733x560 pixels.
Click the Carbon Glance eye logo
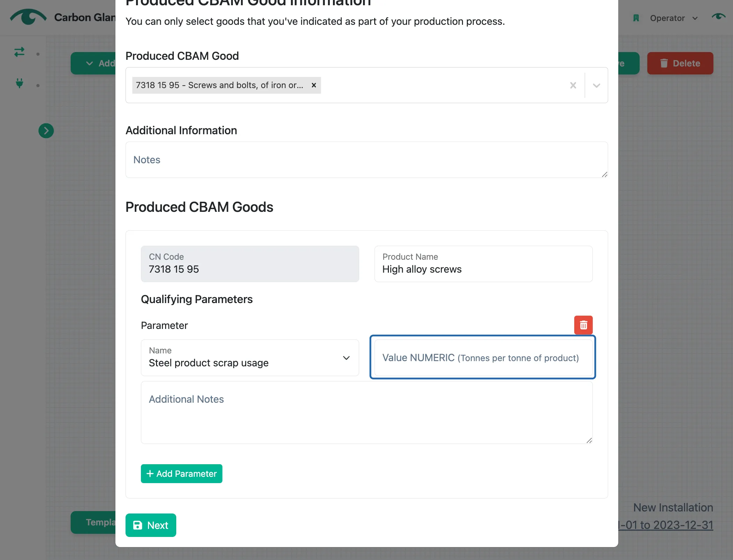tap(28, 17)
